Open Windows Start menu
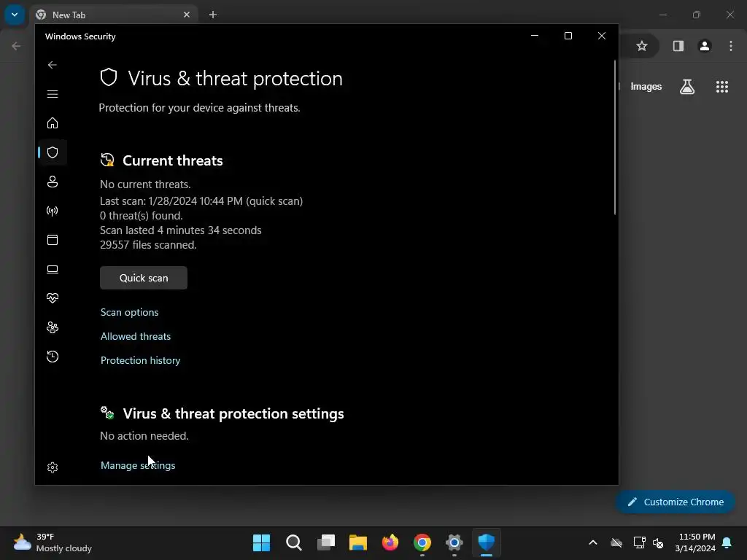 (261, 542)
